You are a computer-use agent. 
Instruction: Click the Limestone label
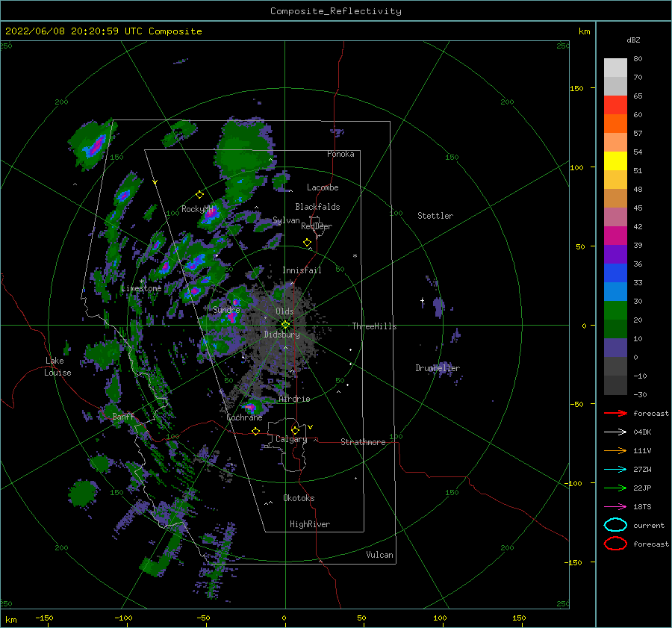pyautogui.click(x=141, y=288)
